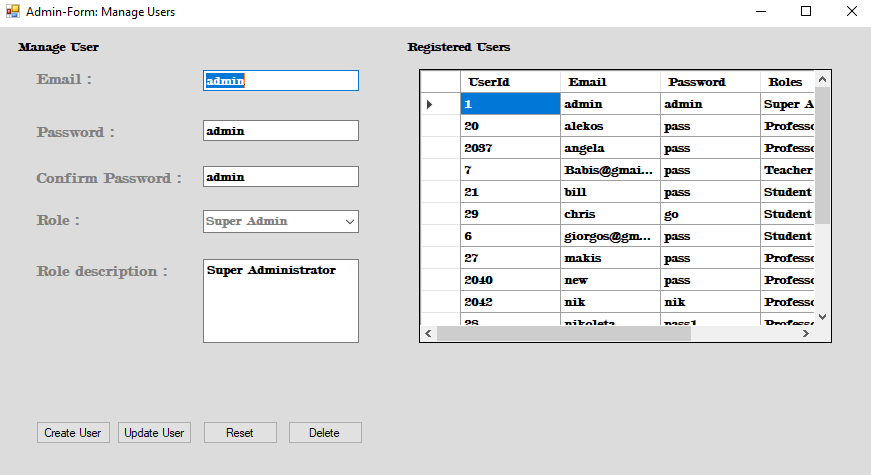Select the password cell 'go'
Screen dimensions: 871x475
pyautogui.click(x=710, y=214)
